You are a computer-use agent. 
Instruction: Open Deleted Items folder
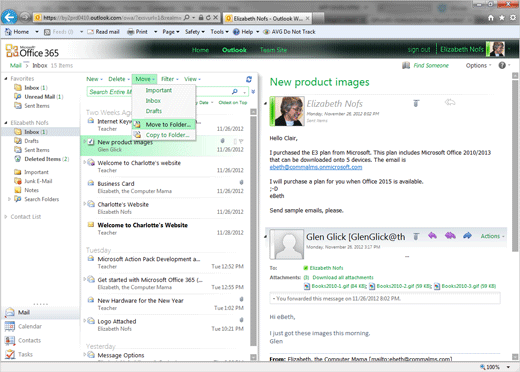[41, 159]
